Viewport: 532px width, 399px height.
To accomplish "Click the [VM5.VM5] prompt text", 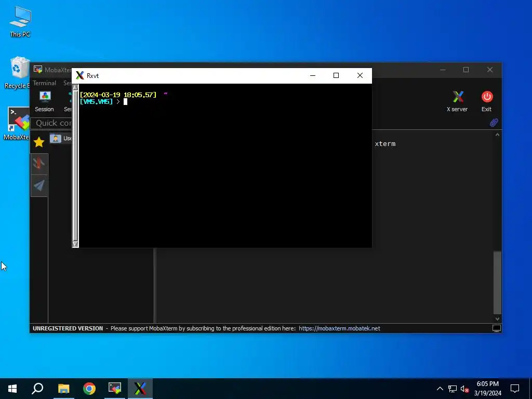I will pos(96,101).
